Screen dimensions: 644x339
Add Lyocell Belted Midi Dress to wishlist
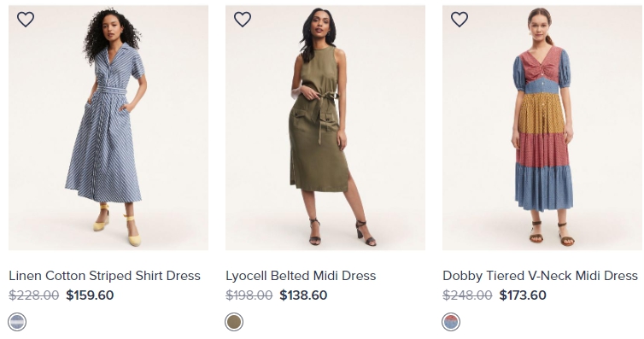tap(243, 20)
